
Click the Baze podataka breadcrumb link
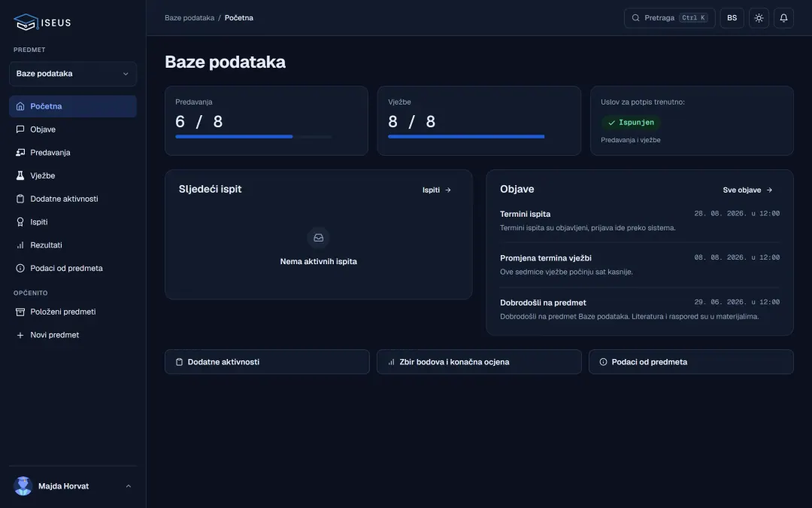tap(189, 17)
